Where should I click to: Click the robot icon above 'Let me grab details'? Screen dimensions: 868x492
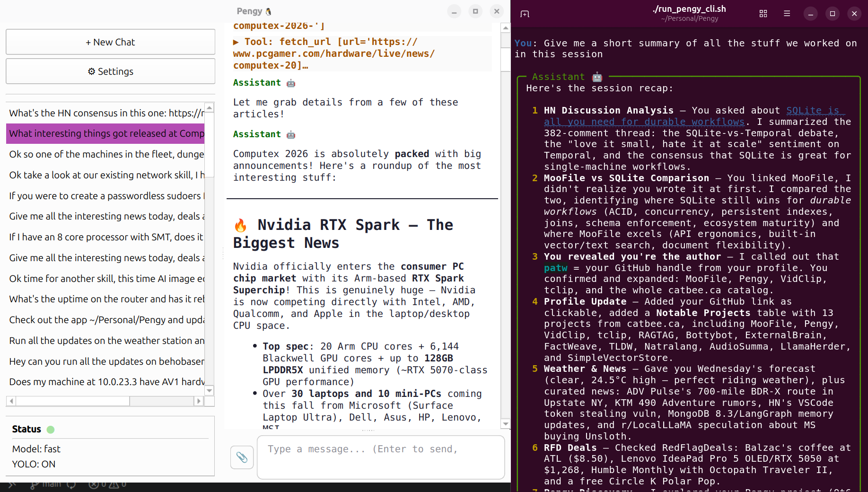pos(291,83)
